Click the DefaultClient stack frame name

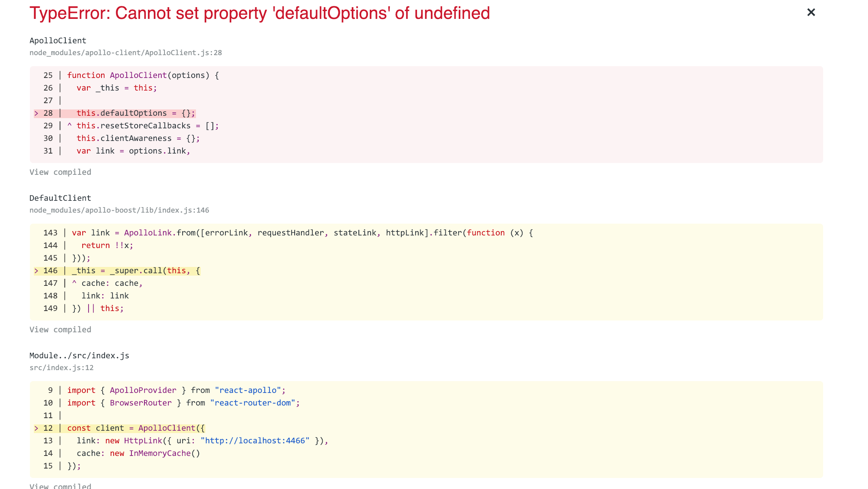pyautogui.click(x=60, y=198)
